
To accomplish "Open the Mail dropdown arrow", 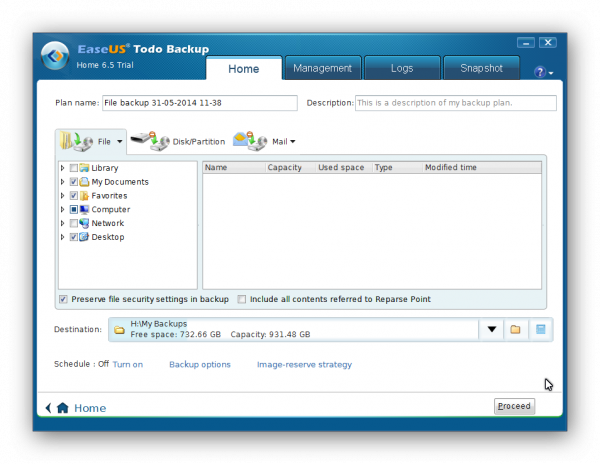I will tap(293, 142).
